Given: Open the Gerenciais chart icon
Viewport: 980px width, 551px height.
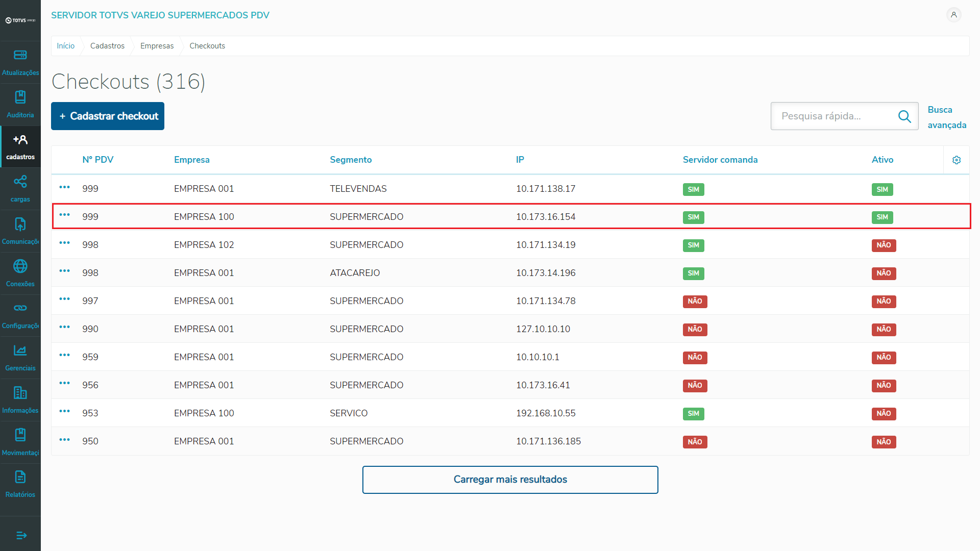Looking at the screenshot, I should tap(20, 350).
